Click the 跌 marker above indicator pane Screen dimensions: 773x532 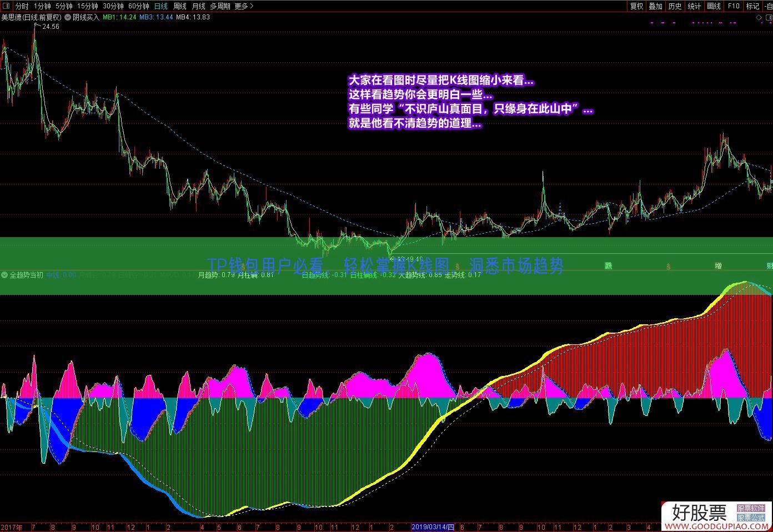(609, 267)
